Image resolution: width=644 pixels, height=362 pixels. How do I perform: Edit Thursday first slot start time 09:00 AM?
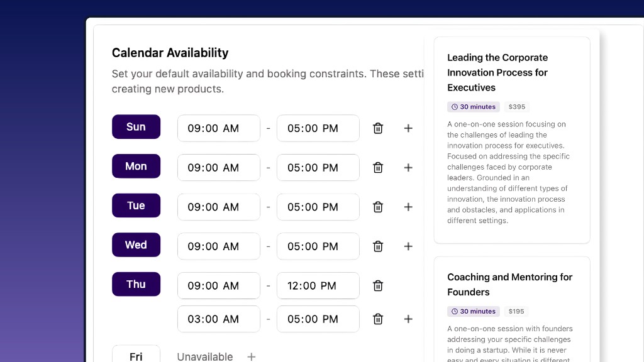[218, 286]
